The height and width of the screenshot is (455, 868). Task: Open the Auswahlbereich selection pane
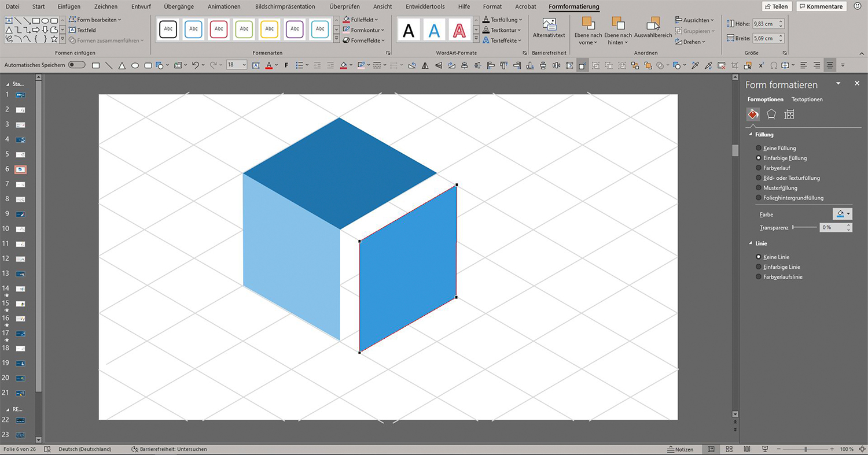653,25
